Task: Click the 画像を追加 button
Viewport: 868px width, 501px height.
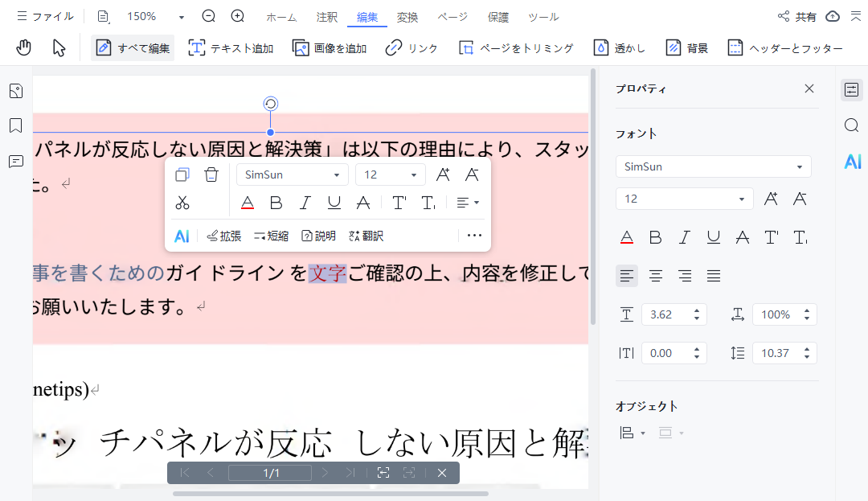Action: [330, 48]
